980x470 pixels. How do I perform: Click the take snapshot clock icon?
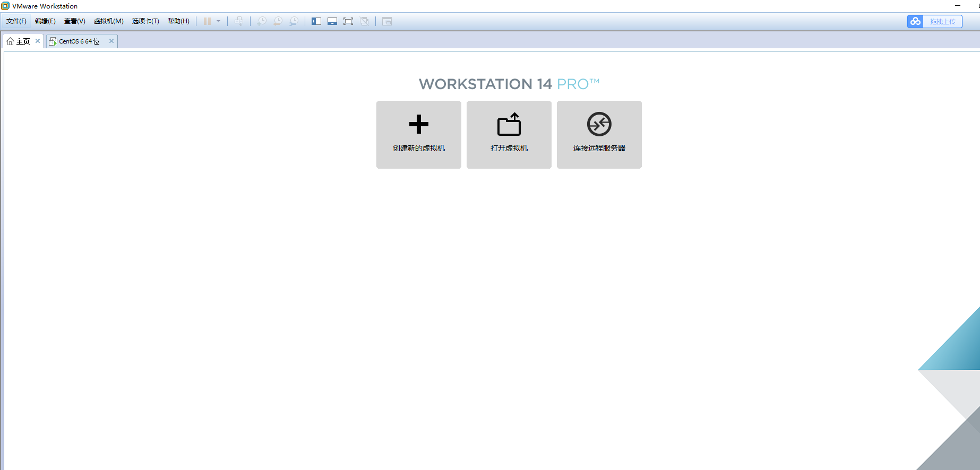[x=262, y=21]
